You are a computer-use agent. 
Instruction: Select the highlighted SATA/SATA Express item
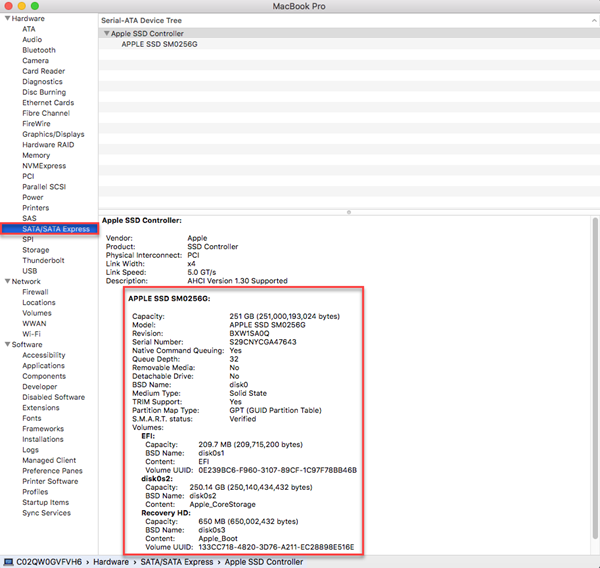point(49,229)
